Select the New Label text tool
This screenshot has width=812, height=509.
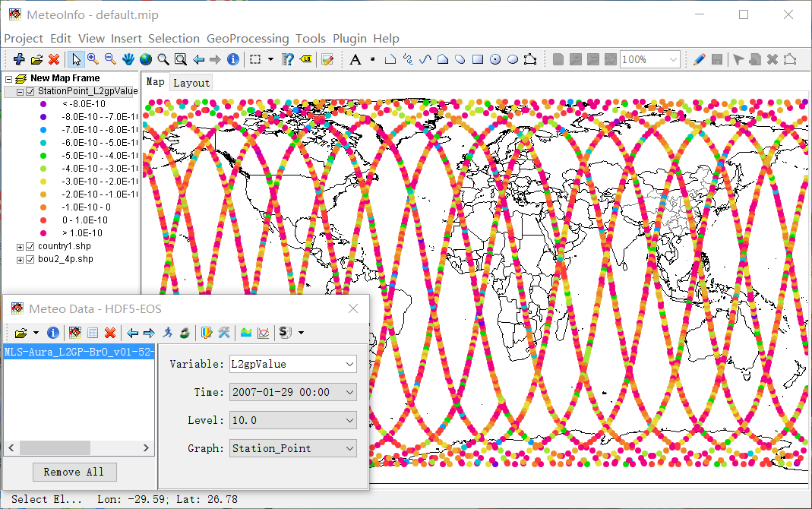355,59
